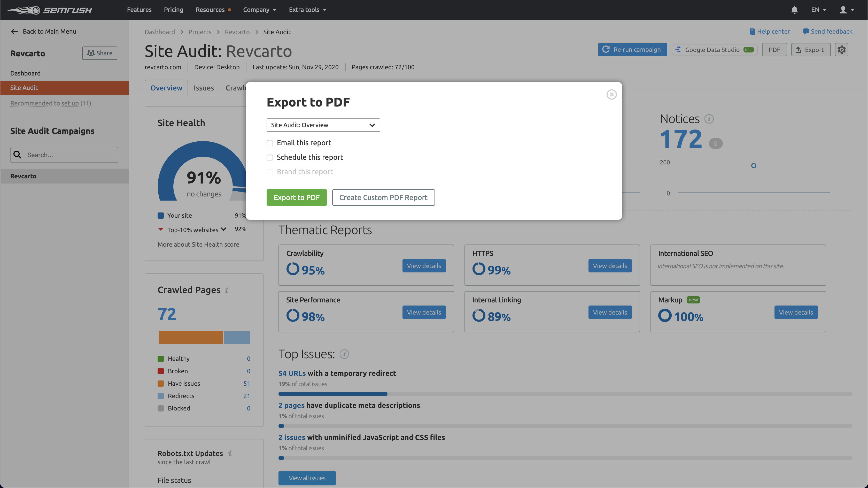This screenshot has height=488, width=868.
Task: Click the gray notices change badge
Action: click(716, 144)
